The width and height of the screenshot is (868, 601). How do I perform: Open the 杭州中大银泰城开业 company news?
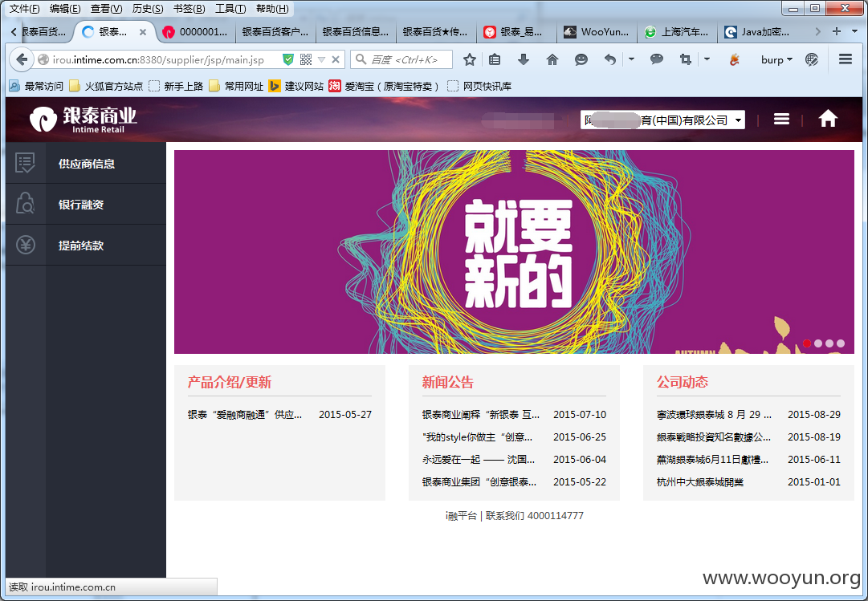click(699, 482)
